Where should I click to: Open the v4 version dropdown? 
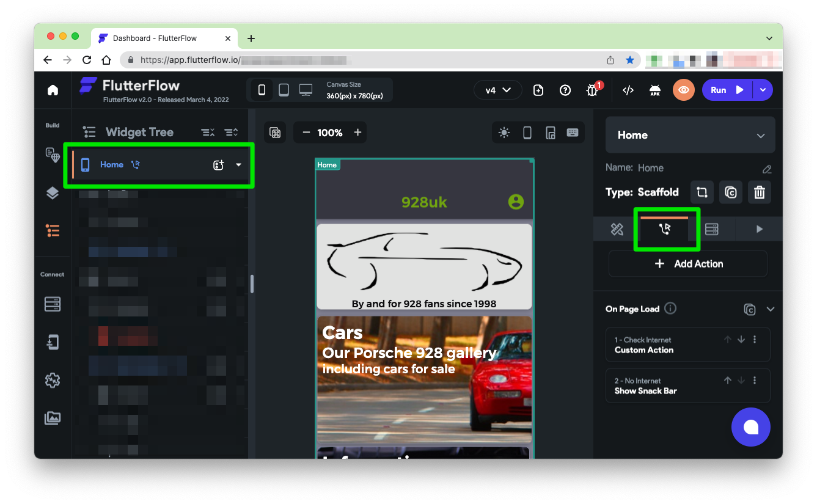[x=497, y=90]
